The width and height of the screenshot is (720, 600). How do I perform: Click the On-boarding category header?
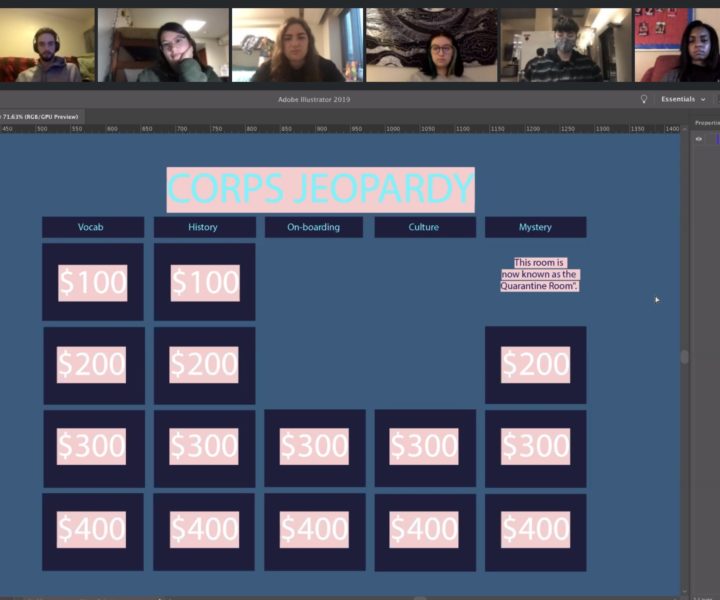coord(313,227)
